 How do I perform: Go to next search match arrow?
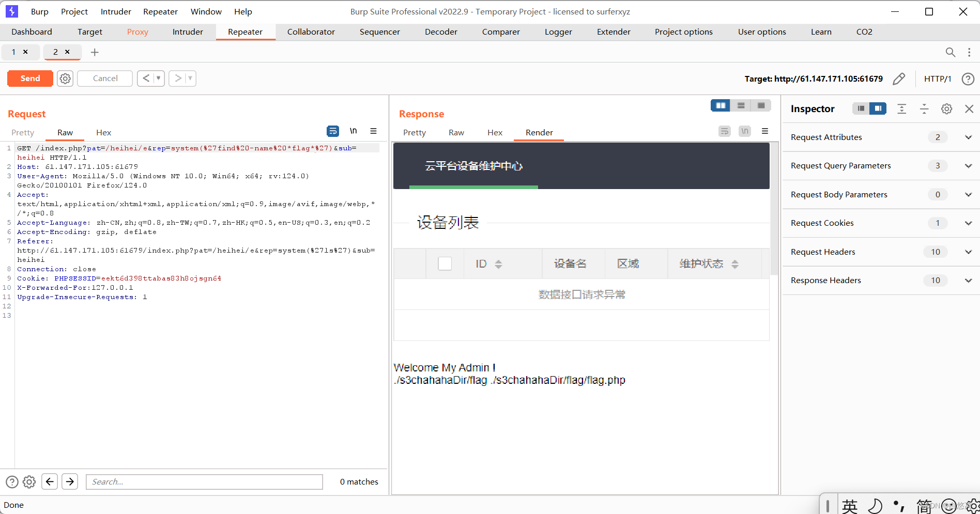pos(70,481)
